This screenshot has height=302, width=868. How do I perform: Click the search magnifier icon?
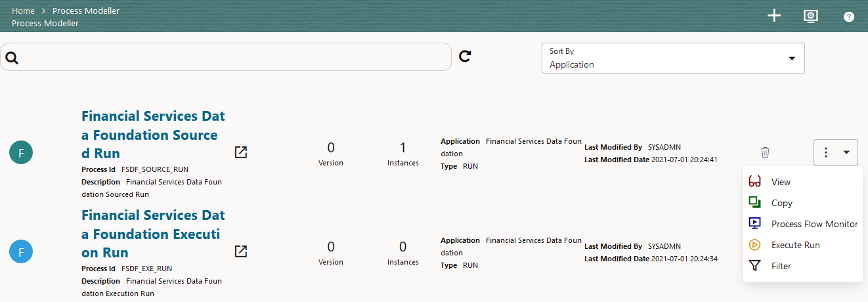click(x=11, y=58)
